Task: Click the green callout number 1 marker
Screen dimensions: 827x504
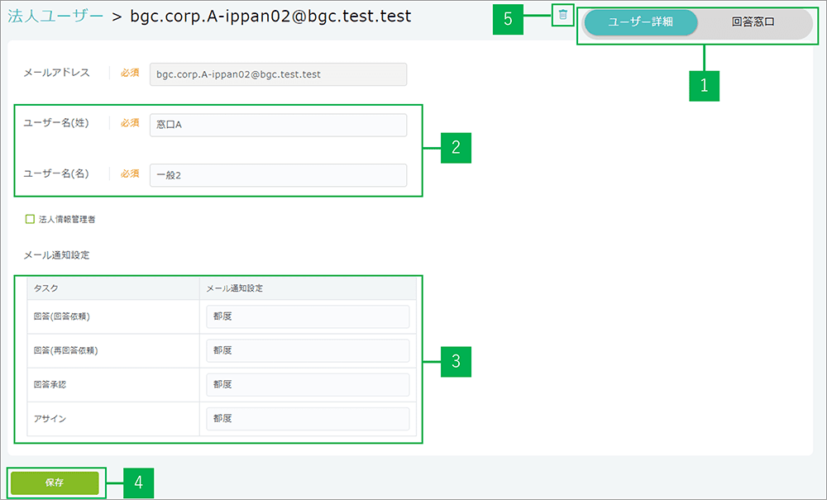Action: click(705, 85)
